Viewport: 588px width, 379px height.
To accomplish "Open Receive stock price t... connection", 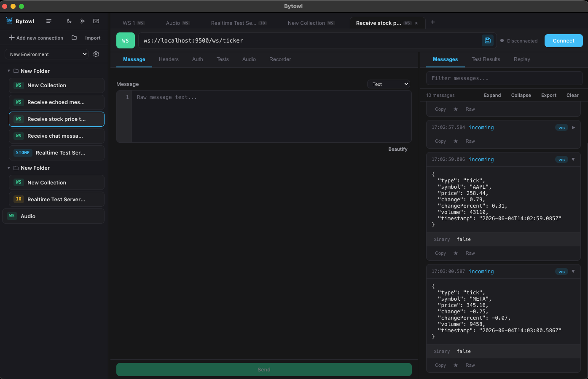I will tap(56, 119).
